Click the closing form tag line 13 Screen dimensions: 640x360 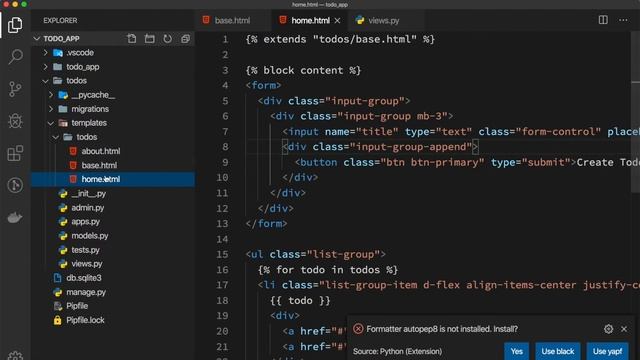click(267, 224)
